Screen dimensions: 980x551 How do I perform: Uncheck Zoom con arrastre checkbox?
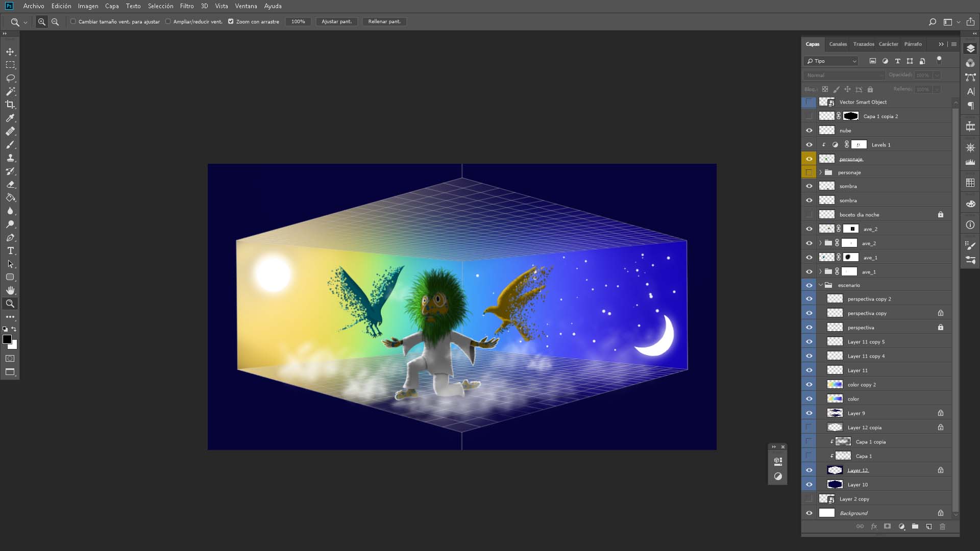point(231,21)
